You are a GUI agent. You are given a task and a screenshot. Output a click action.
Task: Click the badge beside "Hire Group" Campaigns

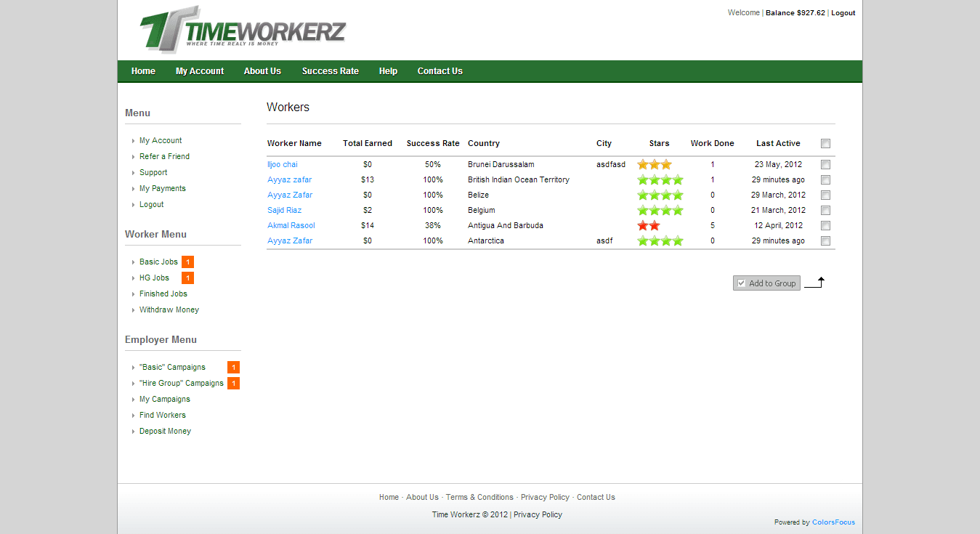click(x=233, y=384)
